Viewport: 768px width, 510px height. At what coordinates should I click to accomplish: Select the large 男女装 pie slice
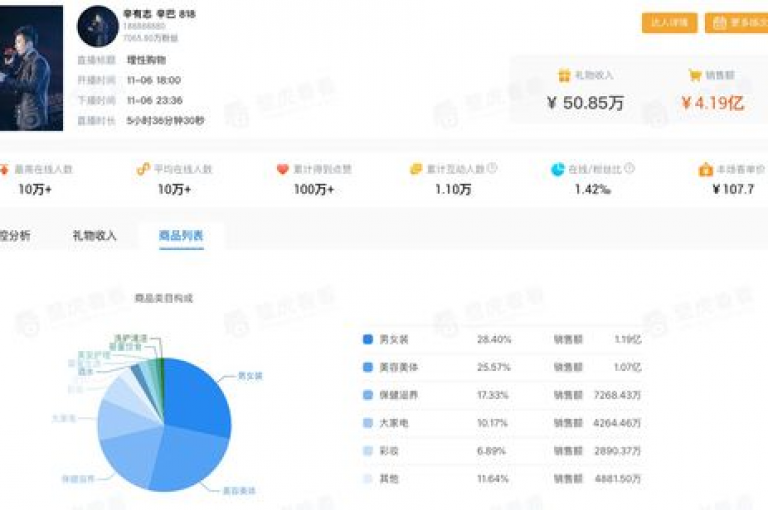coord(196,397)
